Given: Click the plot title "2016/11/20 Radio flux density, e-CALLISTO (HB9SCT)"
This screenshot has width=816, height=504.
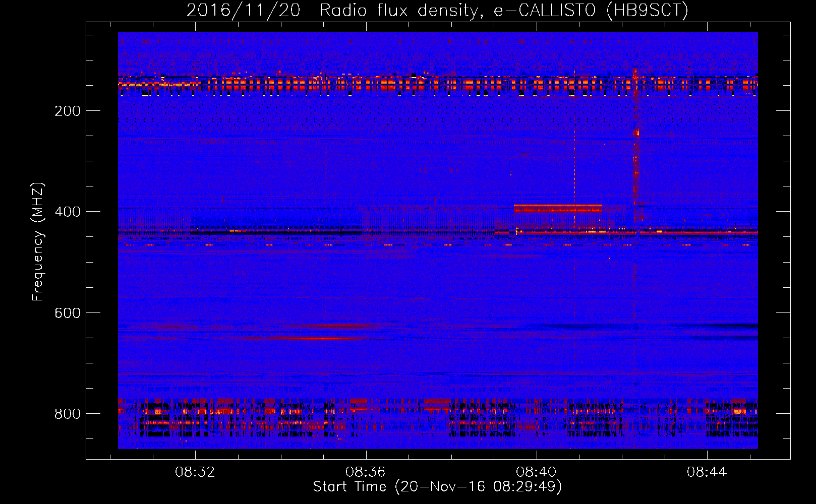Looking at the screenshot, I should [x=437, y=10].
